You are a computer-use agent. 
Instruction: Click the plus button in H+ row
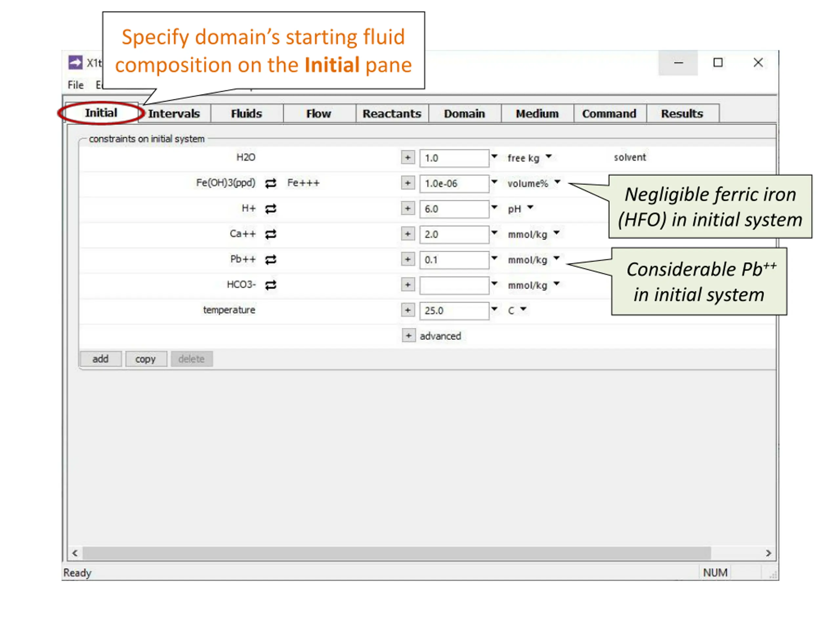point(408,208)
